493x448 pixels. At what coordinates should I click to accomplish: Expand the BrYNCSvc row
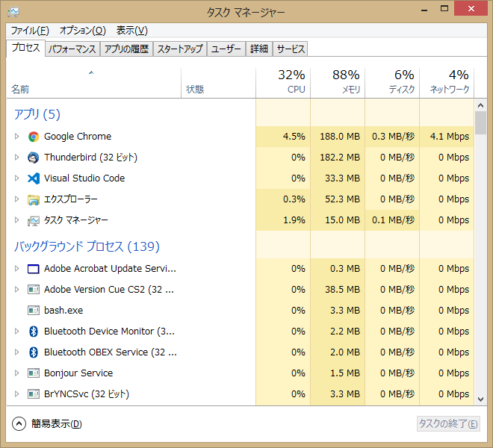[x=16, y=394]
